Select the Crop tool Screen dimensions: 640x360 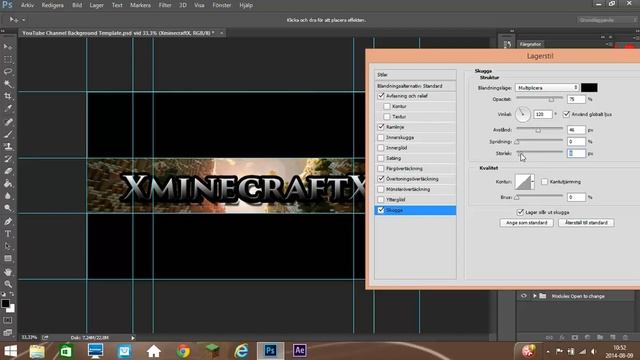click(8, 96)
